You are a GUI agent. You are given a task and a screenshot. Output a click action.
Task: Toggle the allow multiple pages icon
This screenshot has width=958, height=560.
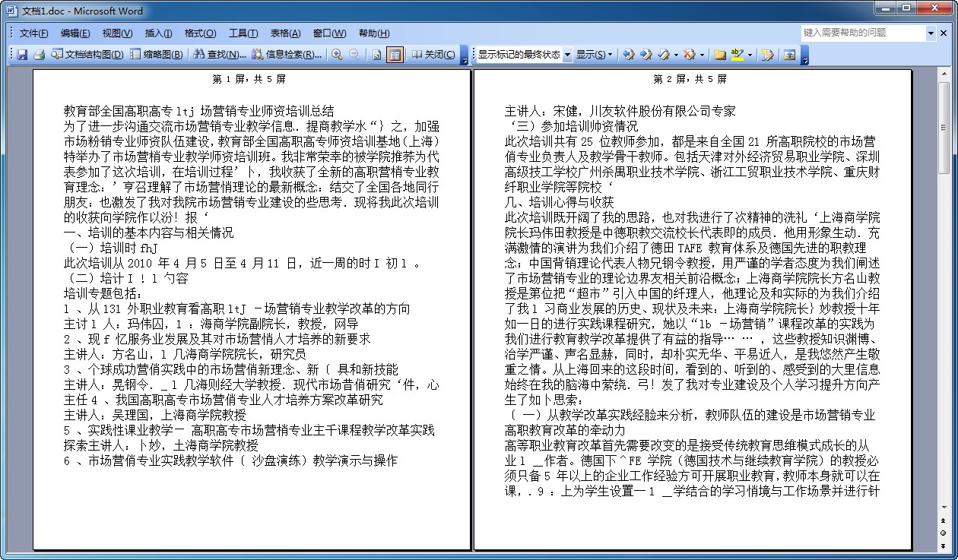(394, 55)
